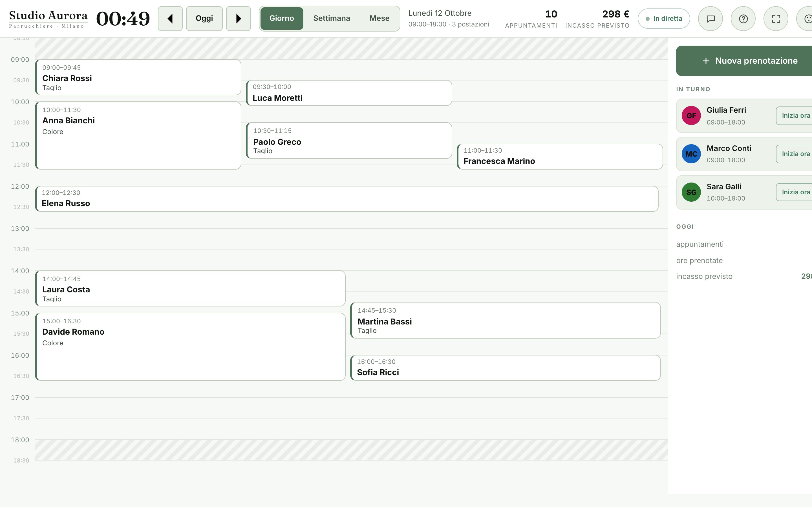Open the help question mark icon

pos(743,18)
